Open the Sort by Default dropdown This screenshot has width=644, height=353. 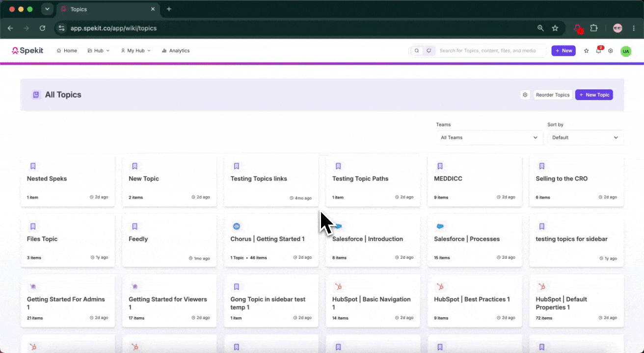(585, 137)
